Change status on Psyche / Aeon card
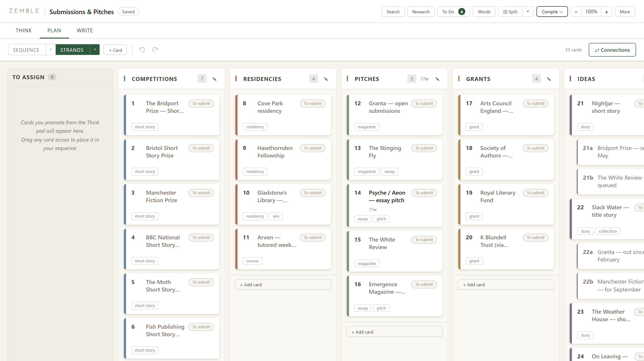The image size is (644, 361). [424, 193]
